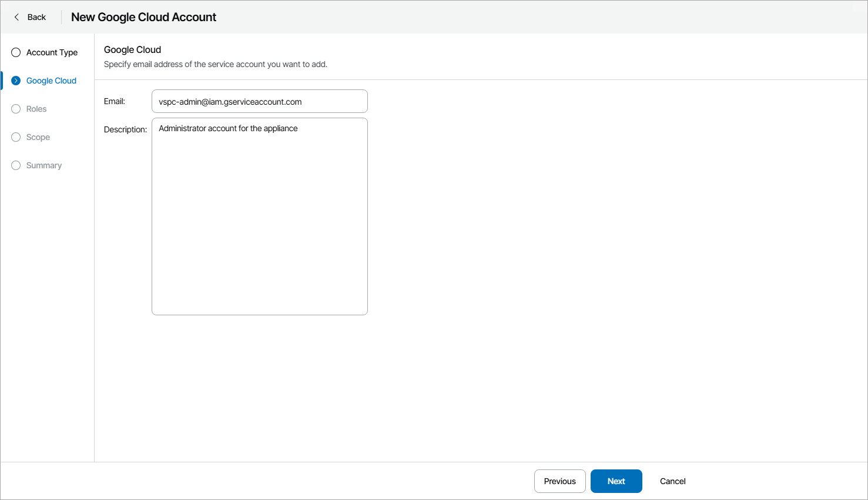Screen dimensions: 868x500
Task: Select the Google Cloud step label
Action: tap(51, 81)
